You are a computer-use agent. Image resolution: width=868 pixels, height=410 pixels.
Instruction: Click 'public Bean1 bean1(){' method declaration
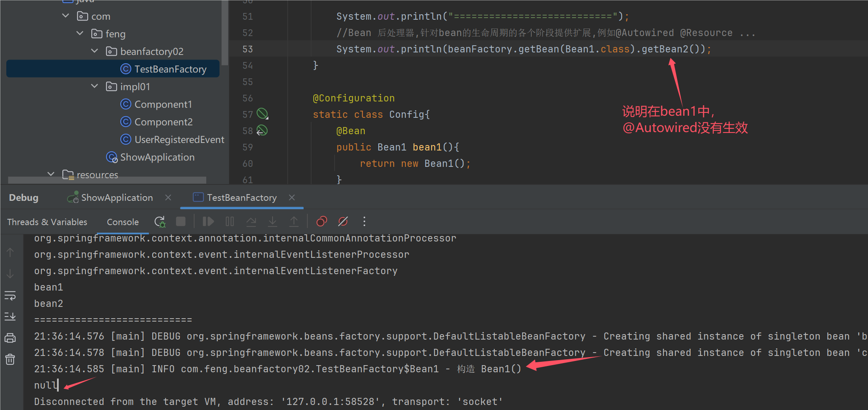coord(398,147)
